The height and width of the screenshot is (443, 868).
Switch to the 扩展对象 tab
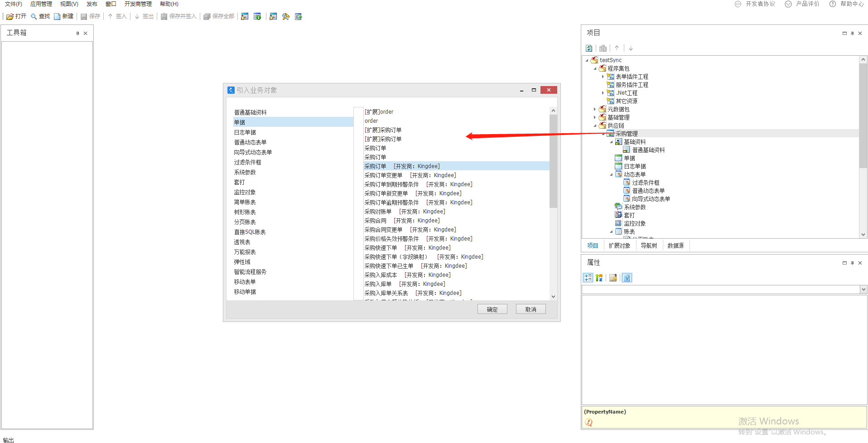point(619,246)
